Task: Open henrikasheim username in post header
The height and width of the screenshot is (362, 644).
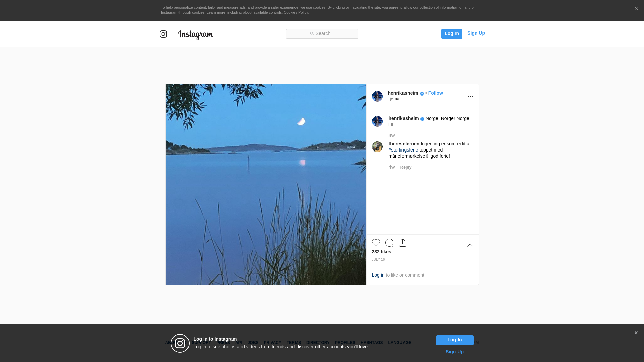Action: [403, 93]
